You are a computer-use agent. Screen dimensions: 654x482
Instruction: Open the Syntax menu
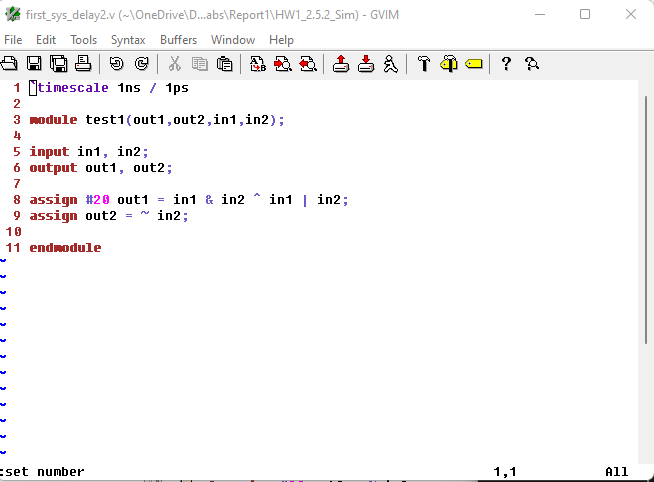(x=128, y=39)
